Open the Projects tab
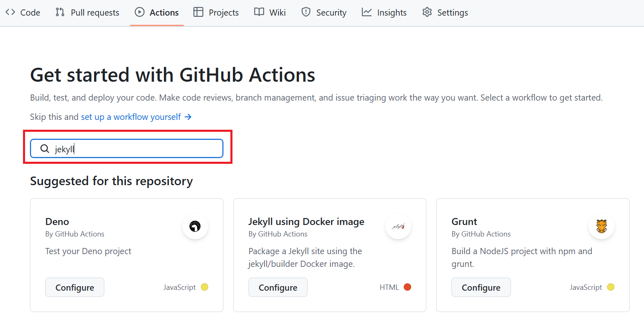Viewport: 644px width, 319px height. click(x=216, y=13)
